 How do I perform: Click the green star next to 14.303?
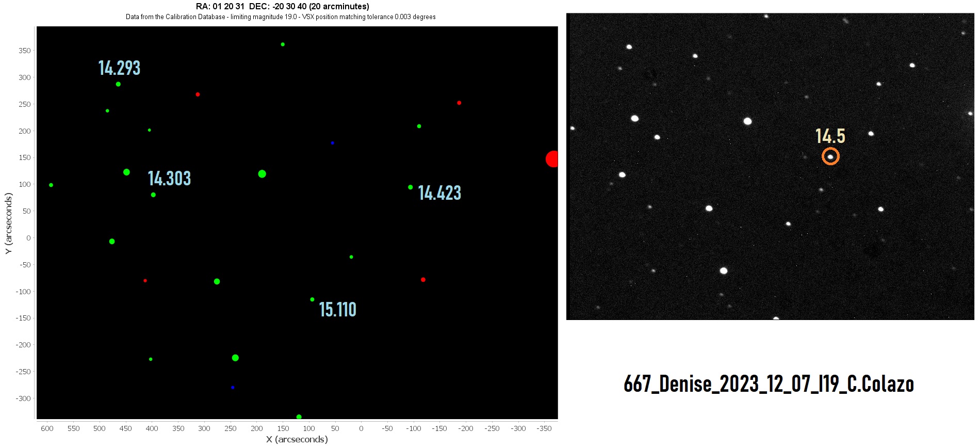click(153, 195)
